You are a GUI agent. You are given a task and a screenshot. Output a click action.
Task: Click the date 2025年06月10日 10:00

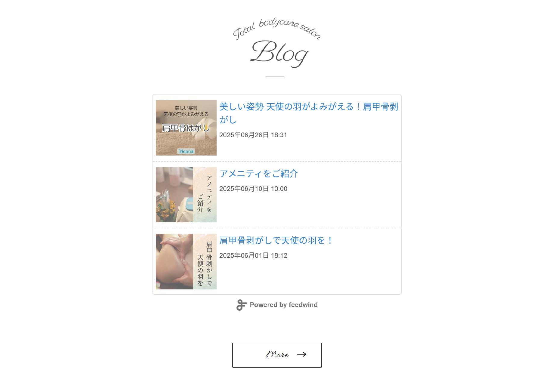253,189
